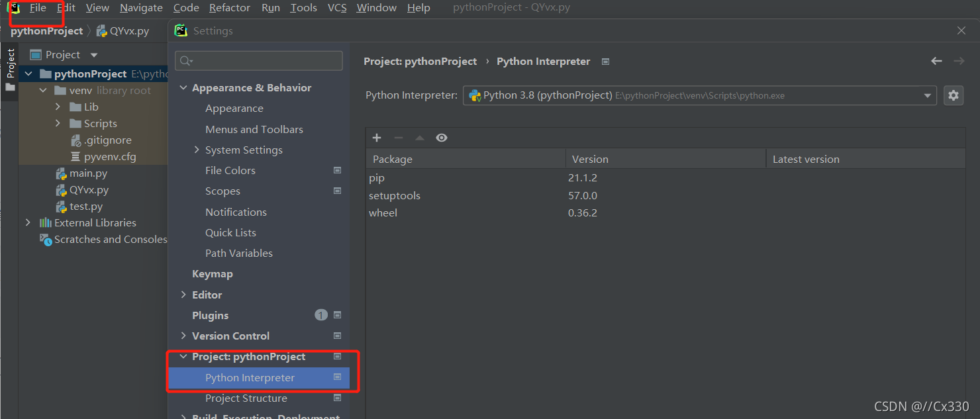This screenshot has height=419, width=980.
Task: Open the VCS menu
Action: point(337,8)
